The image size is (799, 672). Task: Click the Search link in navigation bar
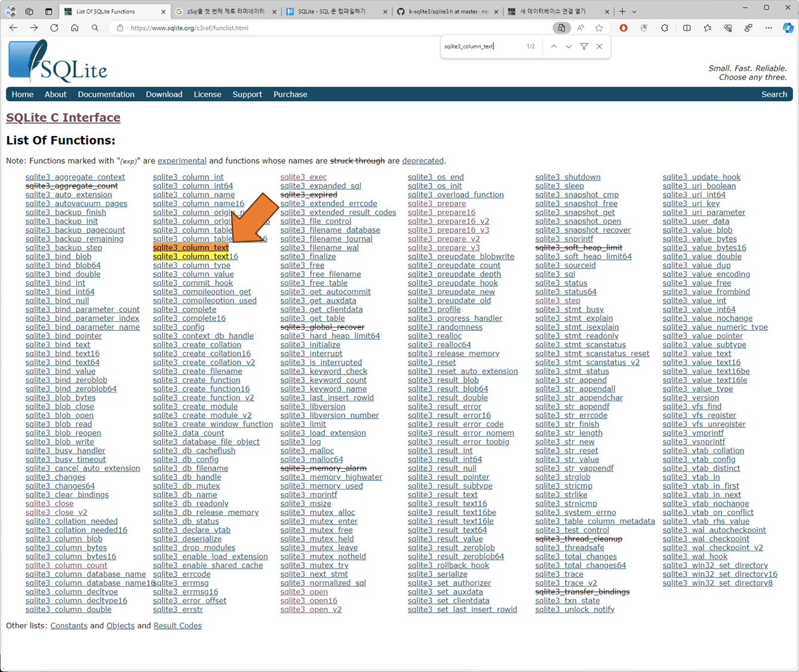tap(774, 94)
